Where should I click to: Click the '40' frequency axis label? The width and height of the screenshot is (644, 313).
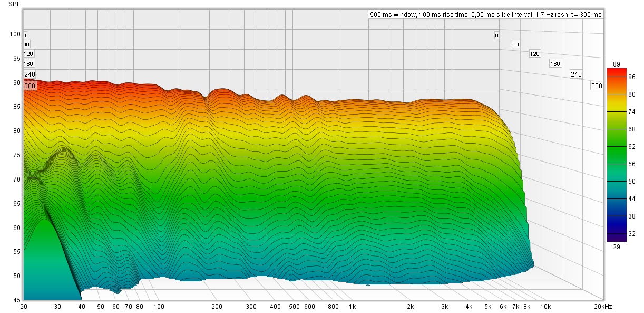[x=81, y=306]
